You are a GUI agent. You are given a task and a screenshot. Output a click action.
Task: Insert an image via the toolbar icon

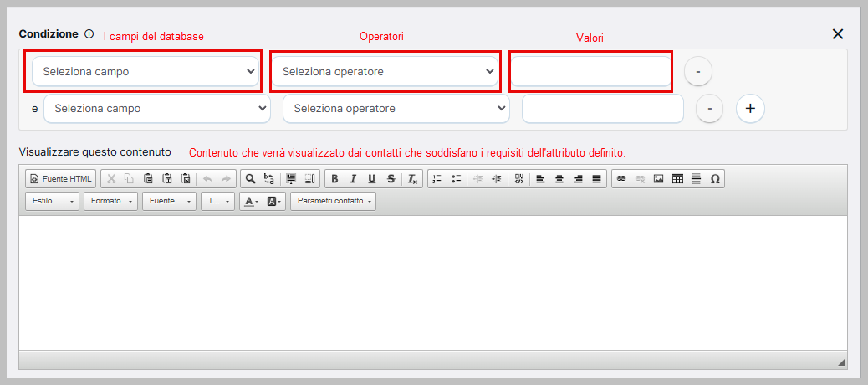click(658, 179)
